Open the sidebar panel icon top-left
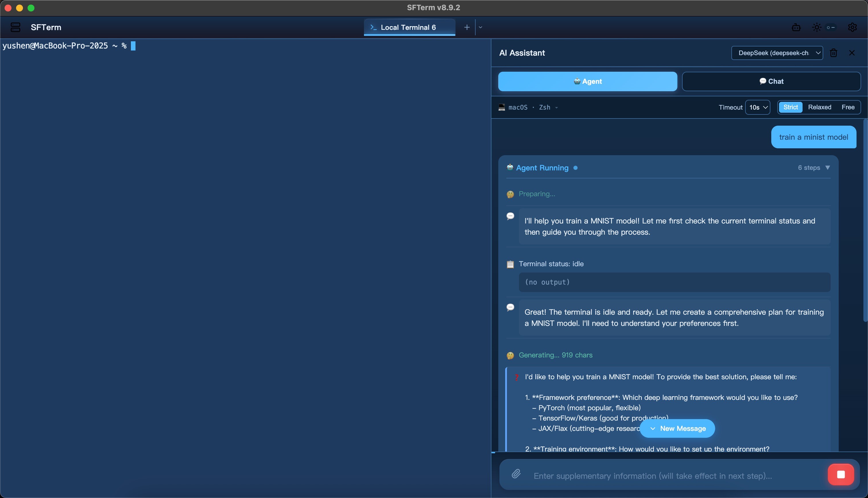The width and height of the screenshot is (868, 498). (x=15, y=27)
